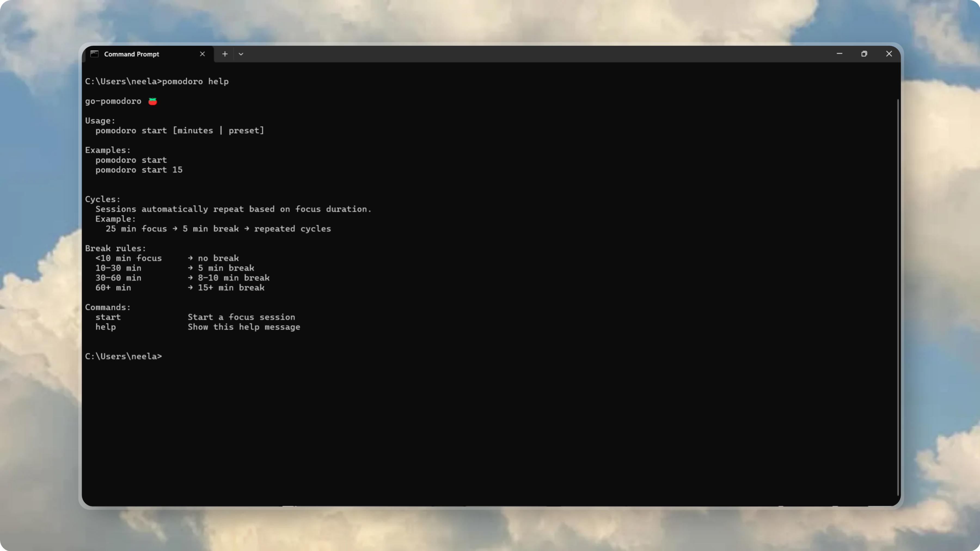The image size is (980, 551).
Task: Click the minimize icon in the title bar
Action: 840,54
